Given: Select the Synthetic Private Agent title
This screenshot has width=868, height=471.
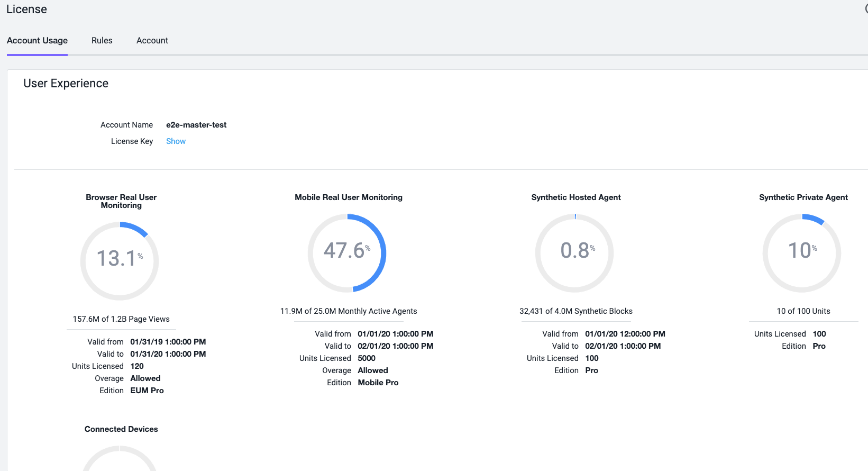Looking at the screenshot, I should 803,197.
